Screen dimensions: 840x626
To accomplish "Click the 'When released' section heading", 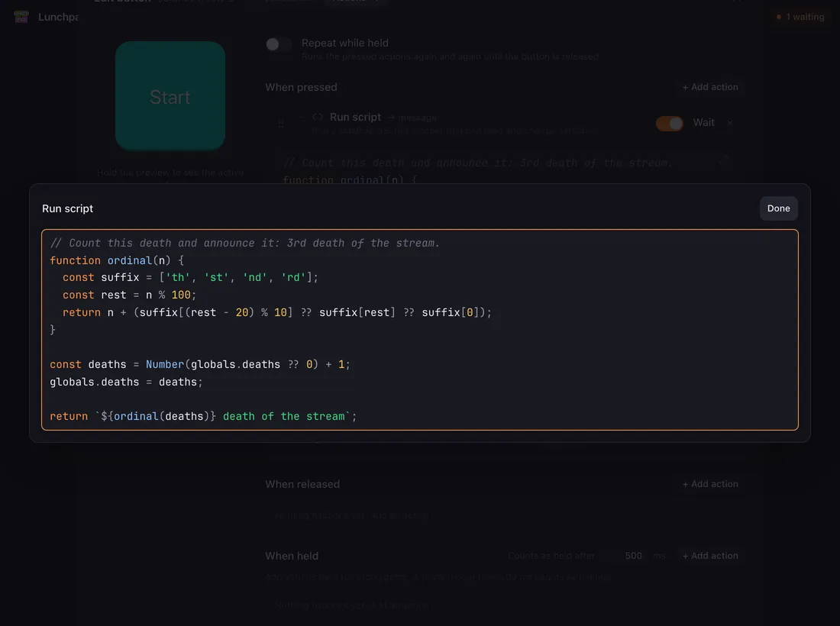I will 302,483.
